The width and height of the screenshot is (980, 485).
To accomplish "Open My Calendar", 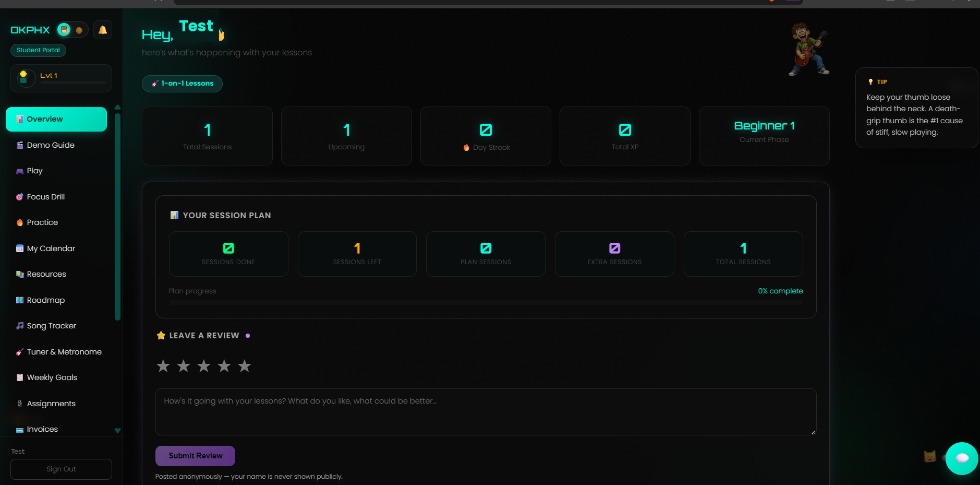I will (x=56, y=249).
